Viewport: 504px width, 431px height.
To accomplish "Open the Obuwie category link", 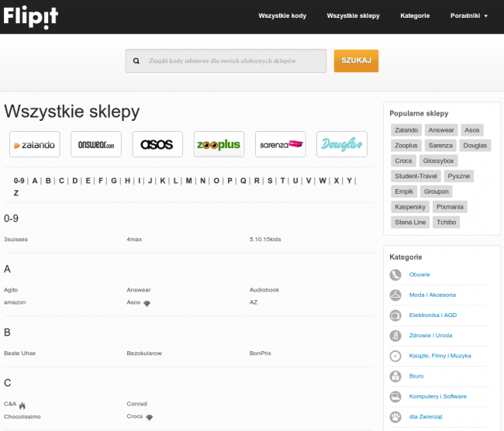I will pyautogui.click(x=419, y=274).
